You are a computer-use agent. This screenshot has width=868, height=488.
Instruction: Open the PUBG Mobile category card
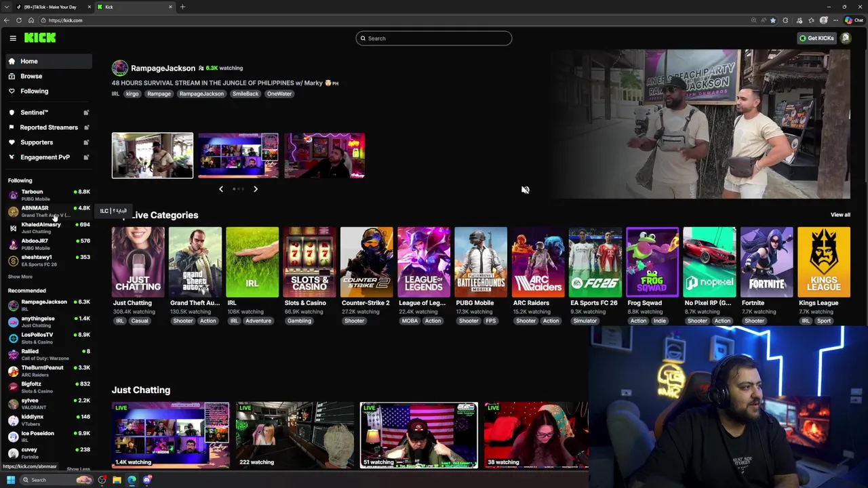click(x=481, y=262)
